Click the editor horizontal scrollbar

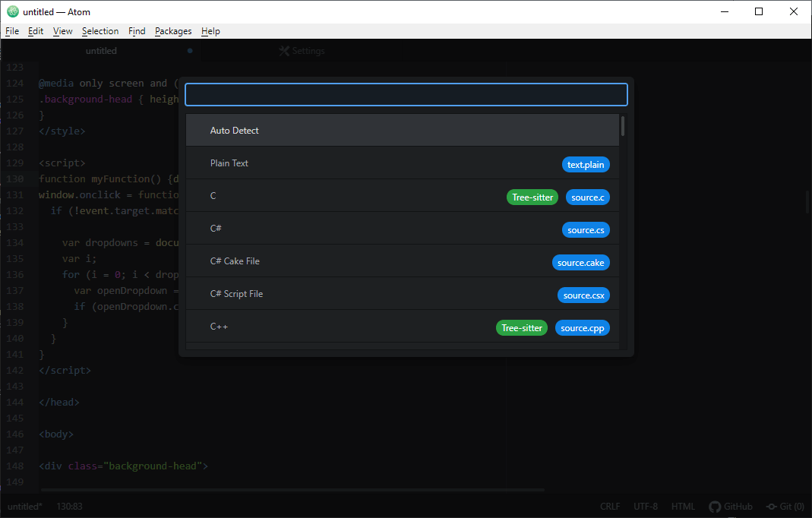pos(292,489)
